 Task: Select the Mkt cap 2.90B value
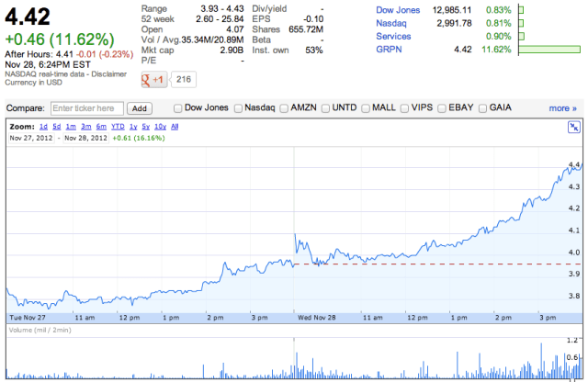point(232,51)
